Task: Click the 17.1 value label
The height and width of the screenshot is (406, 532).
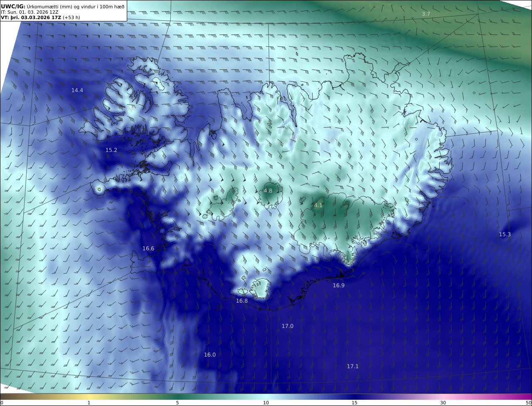Action: click(353, 366)
